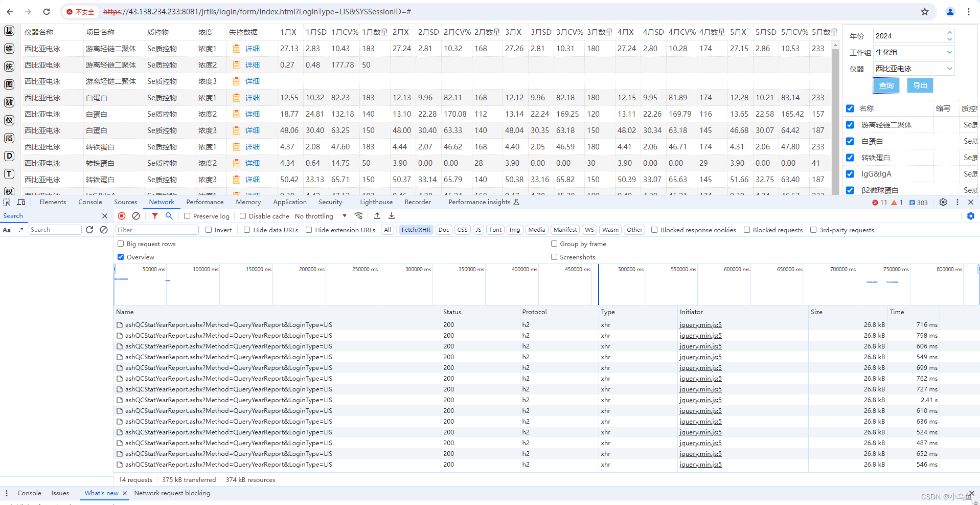
Task: Enable Big request rows
Action: click(121, 244)
